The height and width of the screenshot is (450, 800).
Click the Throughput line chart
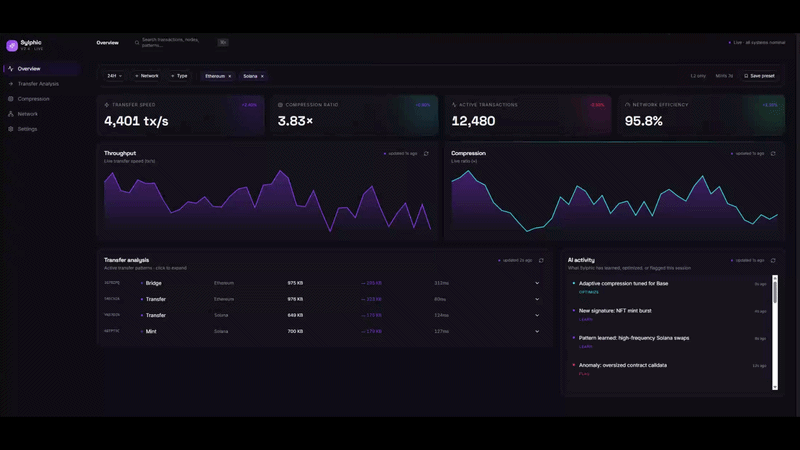(268, 200)
